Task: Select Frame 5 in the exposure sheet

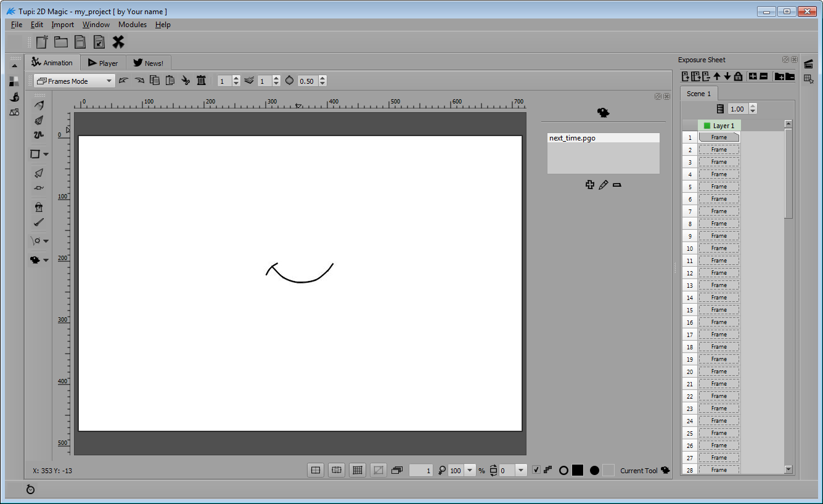Action: 719,187
